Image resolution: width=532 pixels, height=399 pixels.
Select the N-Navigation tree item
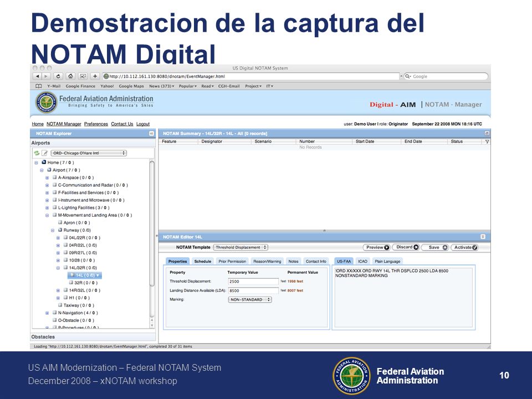point(75,313)
